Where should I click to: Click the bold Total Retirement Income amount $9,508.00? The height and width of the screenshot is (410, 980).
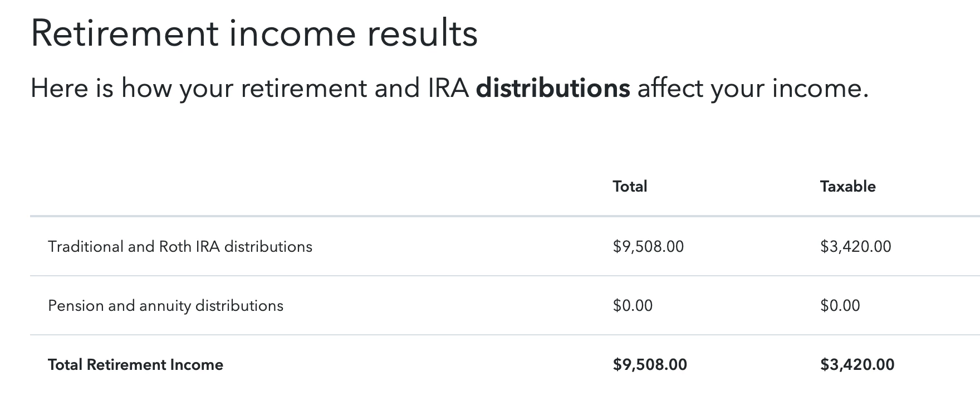click(x=650, y=364)
